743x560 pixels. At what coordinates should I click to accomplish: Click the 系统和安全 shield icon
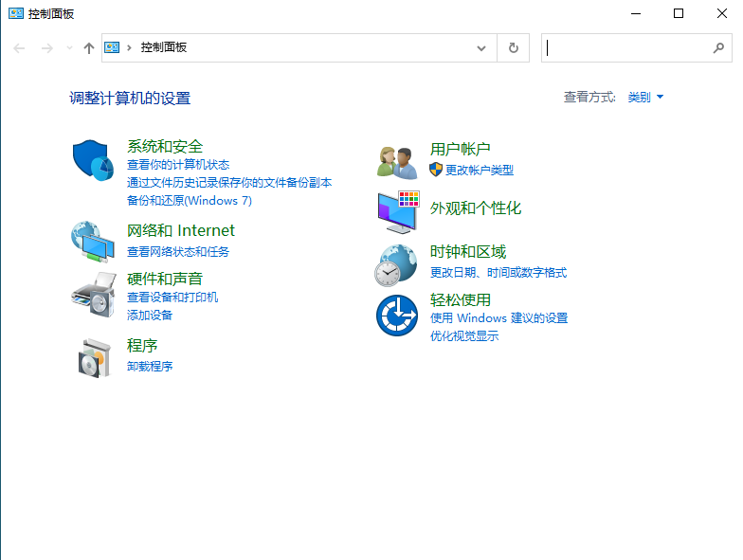[93, 159]
